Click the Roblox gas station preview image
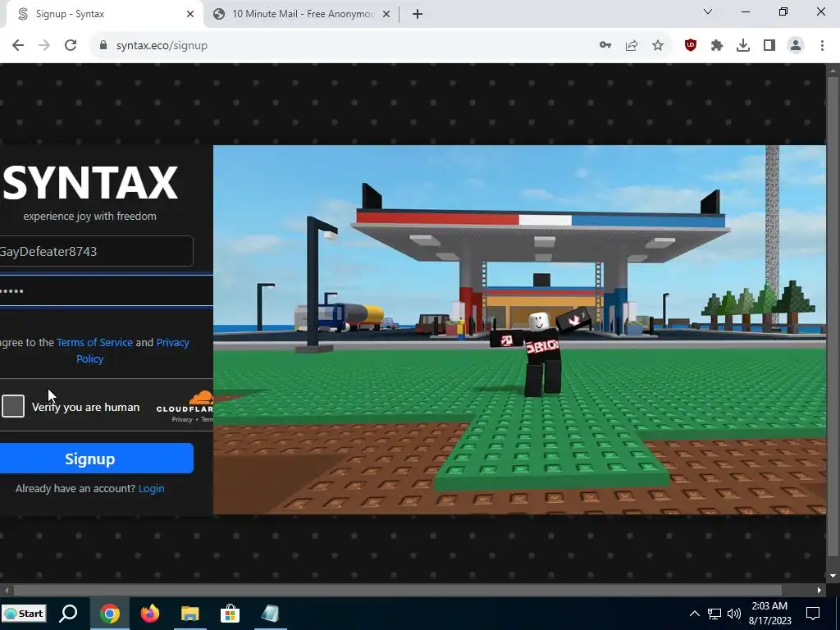Viewport: 840px width, 630px height. [519, 330]
